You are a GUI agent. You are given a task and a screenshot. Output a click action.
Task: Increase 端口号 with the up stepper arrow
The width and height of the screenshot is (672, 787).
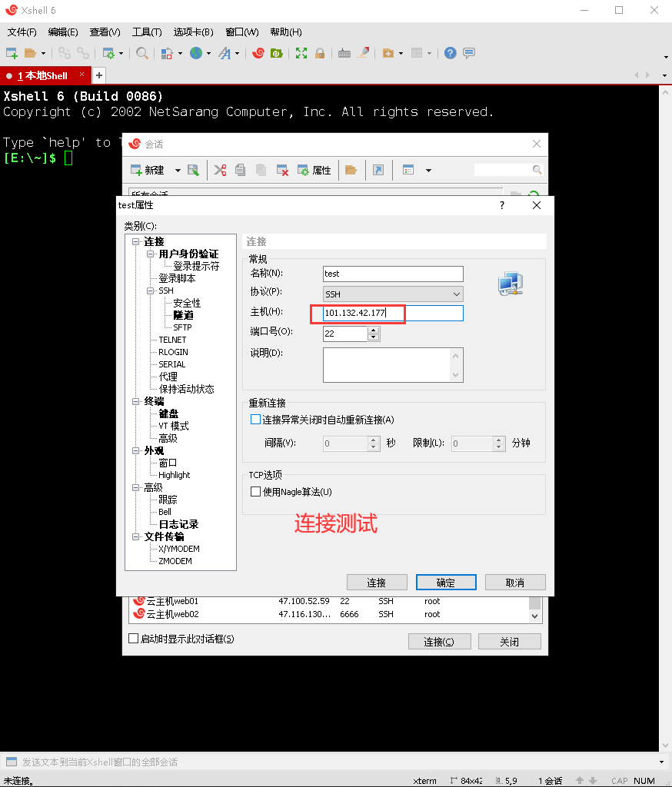click(x=373, y=330)
